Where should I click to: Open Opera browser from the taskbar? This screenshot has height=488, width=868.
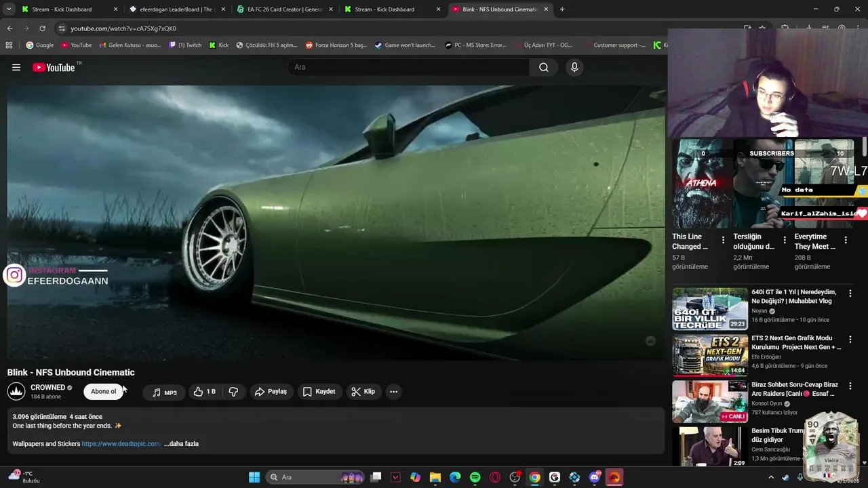(x=495, y=477)
